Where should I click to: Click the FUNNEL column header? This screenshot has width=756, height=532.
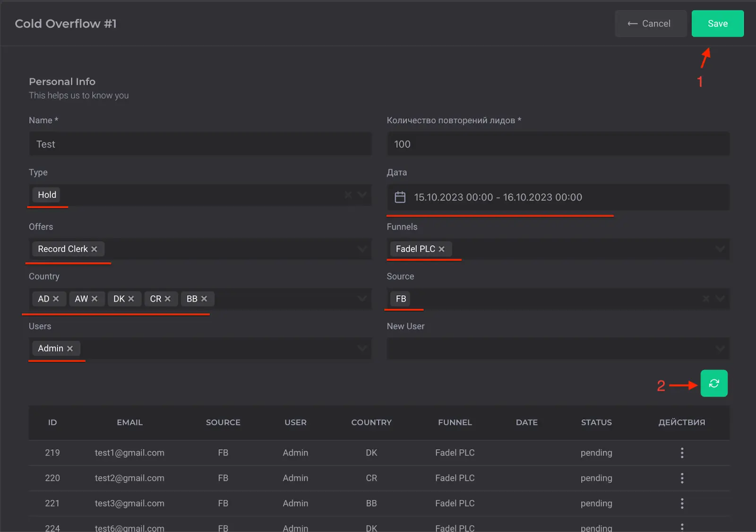click(455, 422)
